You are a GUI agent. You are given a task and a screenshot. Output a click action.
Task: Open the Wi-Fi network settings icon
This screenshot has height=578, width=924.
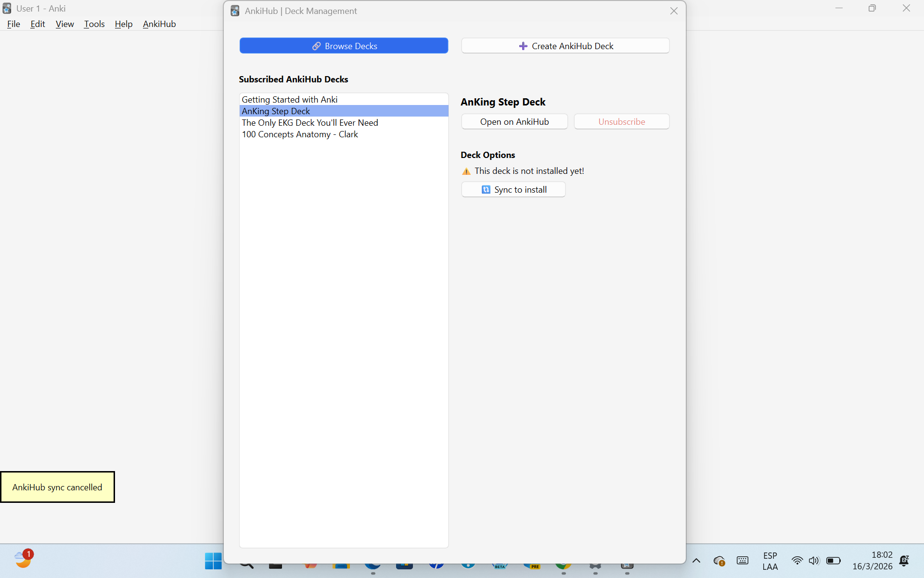coord(797,561)
